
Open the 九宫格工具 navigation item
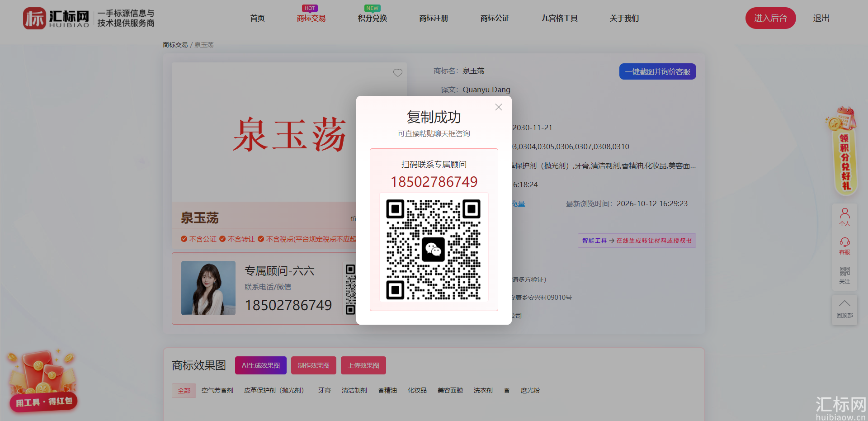click(559, 18)
